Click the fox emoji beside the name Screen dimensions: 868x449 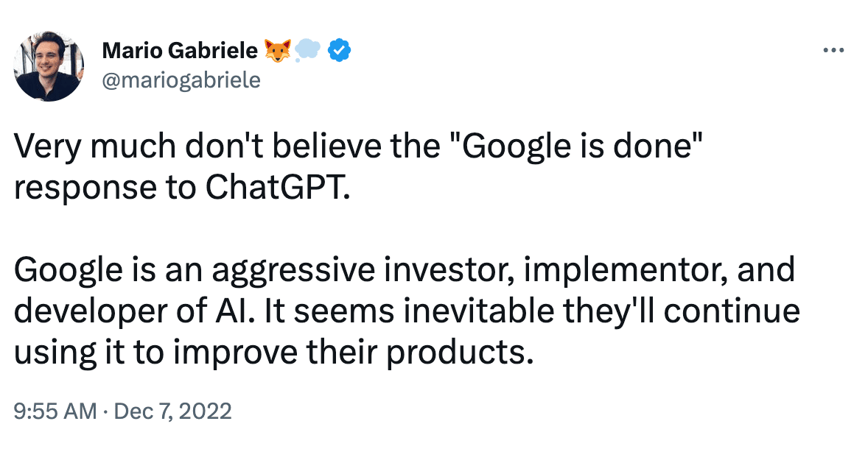click(277, 51)
